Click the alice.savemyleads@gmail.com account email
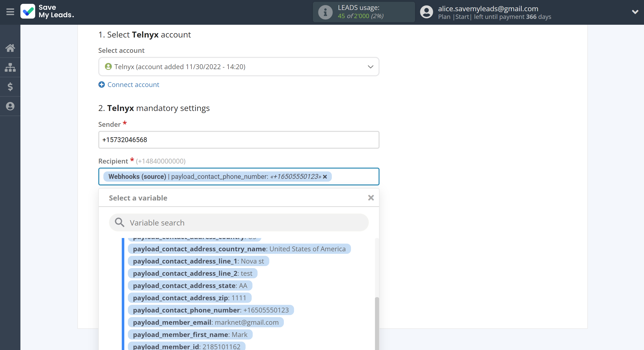 tap(488, 9)
